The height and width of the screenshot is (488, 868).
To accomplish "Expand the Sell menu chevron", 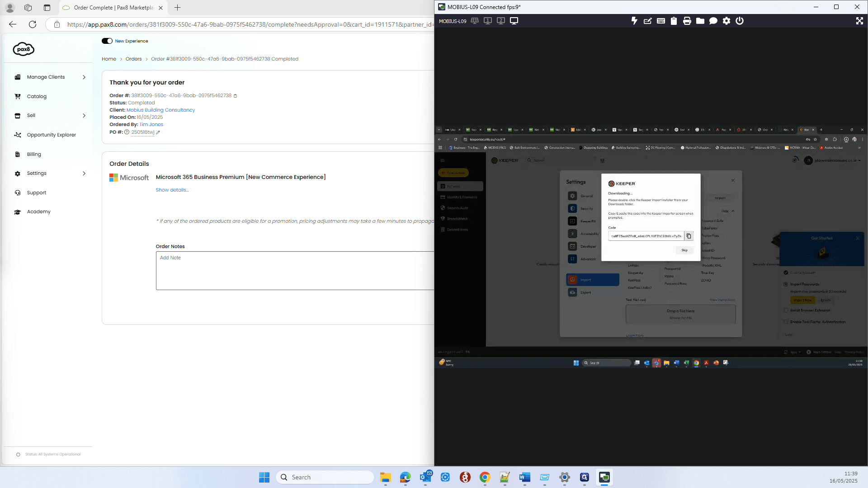I will pyautogui.click(x=84, y=116).
